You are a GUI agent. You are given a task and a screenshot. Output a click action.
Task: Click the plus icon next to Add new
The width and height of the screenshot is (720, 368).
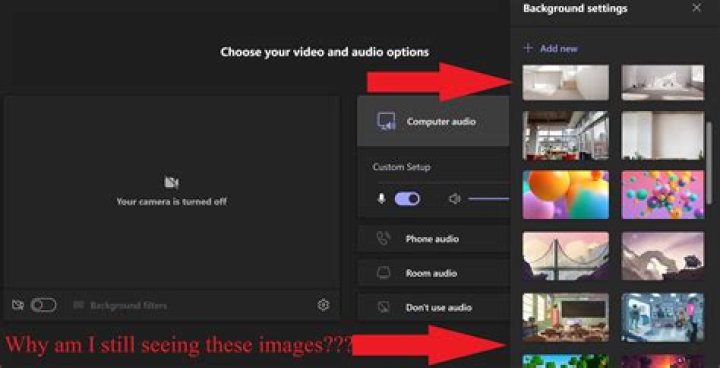pyautogui.click(x=528, y=48)
